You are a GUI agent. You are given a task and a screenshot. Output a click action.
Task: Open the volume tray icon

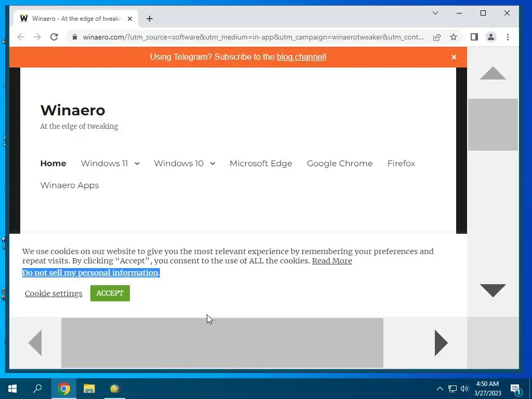tap(464, 389)
